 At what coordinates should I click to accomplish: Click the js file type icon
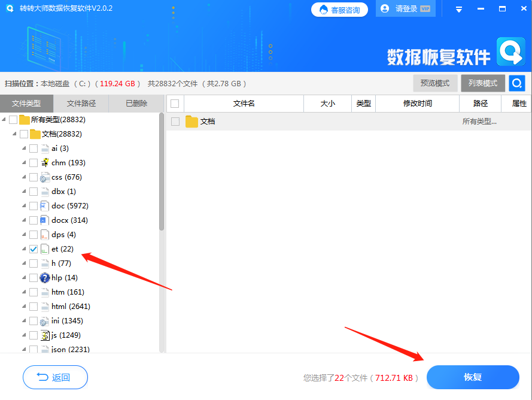tap(44, 335)
